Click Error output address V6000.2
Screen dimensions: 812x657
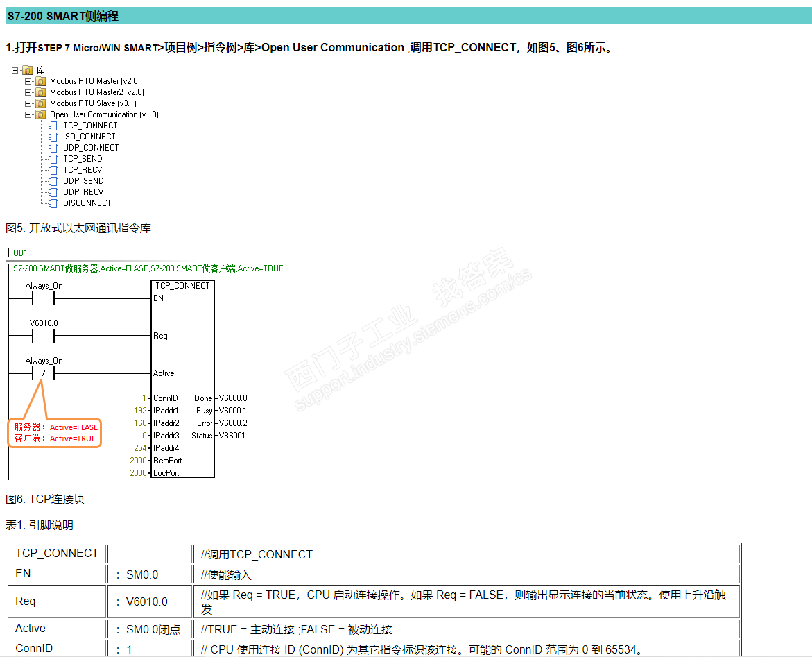[x=233, y=423]
